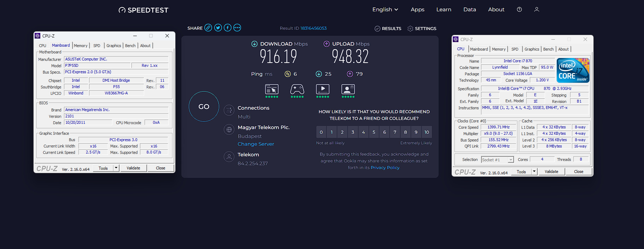
Task: Click the online gaming controller icon
Action: pyautogui.click(x=297, y=89)
